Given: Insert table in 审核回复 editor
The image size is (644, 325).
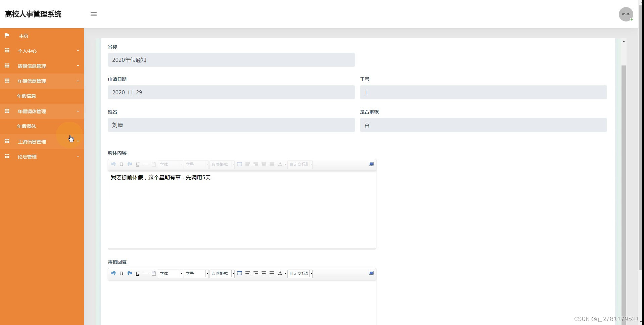Looking at the screenshot, I should [239, 273].
